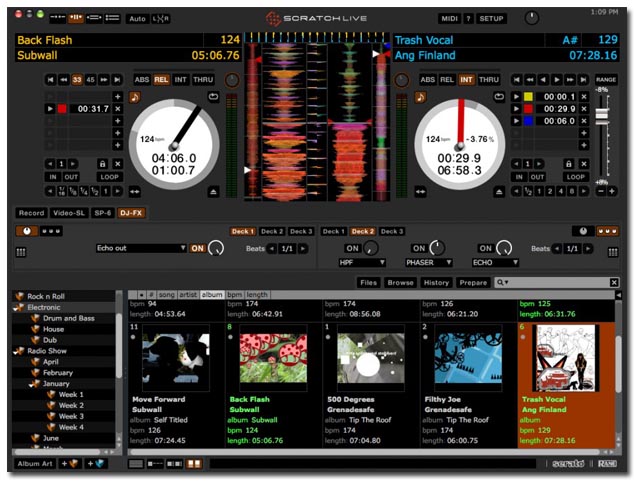
Task: Select the Drum and Bass crate
Action: (69, 318)
